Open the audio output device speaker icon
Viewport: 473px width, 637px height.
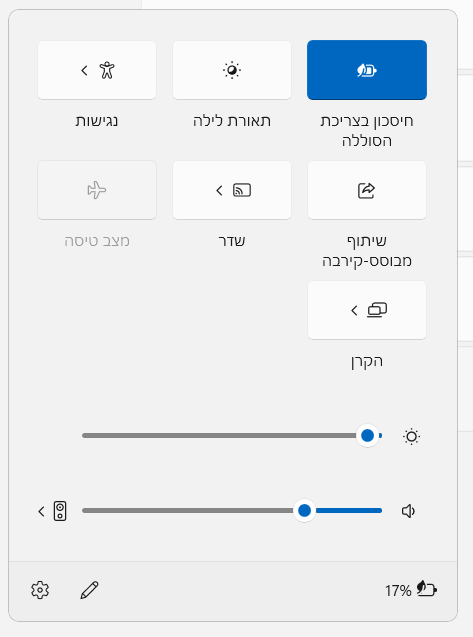tap(60, 511)
